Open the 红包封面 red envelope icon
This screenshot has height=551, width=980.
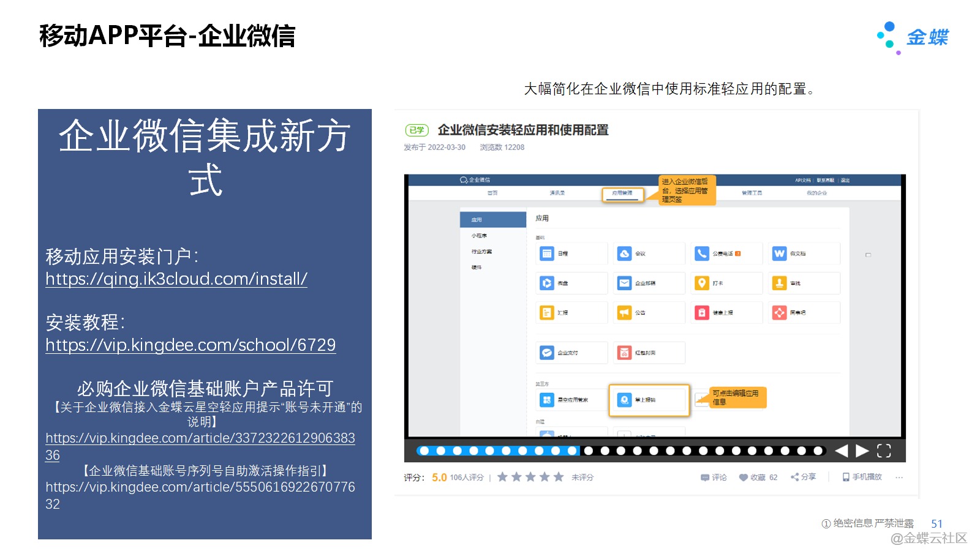tap(624, 353)
